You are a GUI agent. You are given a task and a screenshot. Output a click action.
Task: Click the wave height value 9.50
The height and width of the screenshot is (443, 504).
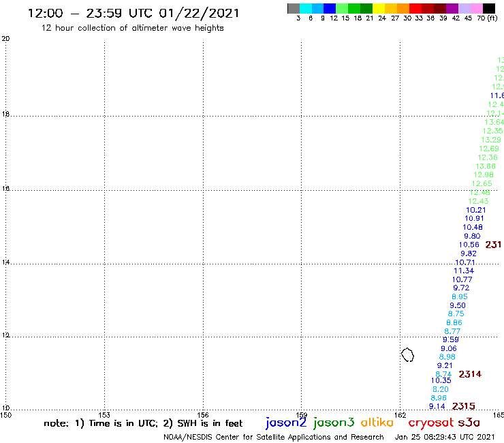(458, 305)
